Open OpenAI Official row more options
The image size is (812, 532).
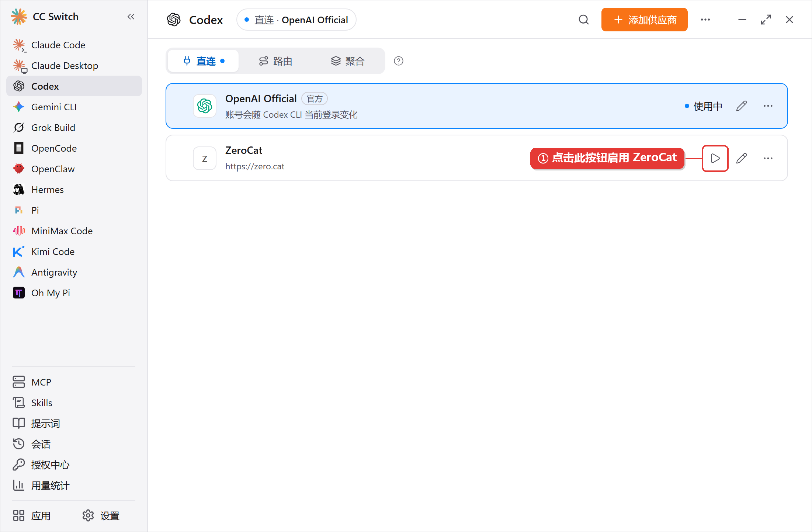point(768,106)
